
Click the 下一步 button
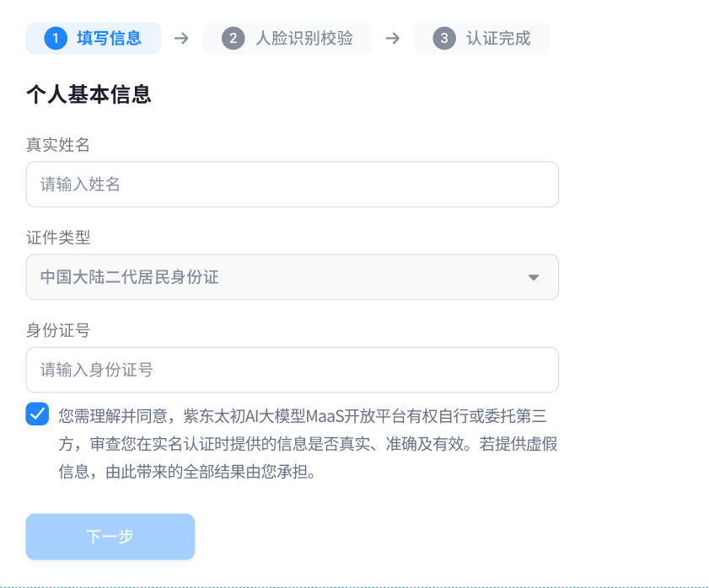(x=110, y=536)
